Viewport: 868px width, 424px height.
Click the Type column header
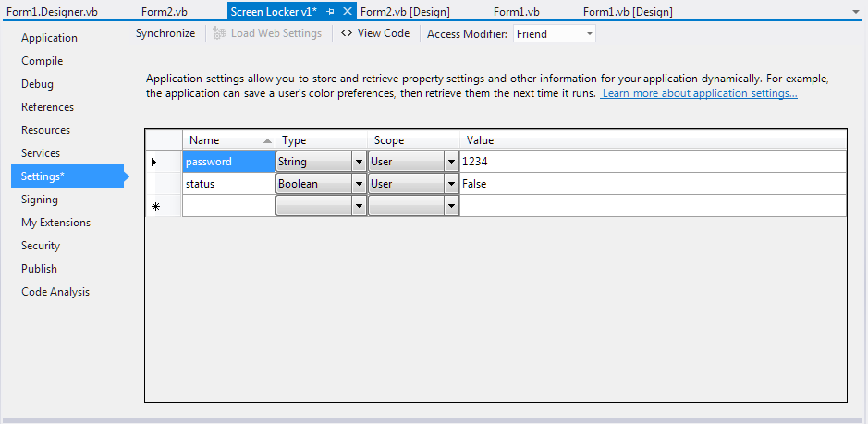click(x=321, y=140)
